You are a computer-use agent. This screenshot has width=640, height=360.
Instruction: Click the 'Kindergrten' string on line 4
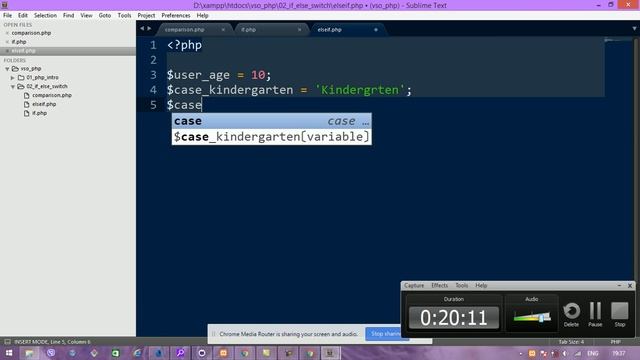pyautogui.click(x=360, y=90)
